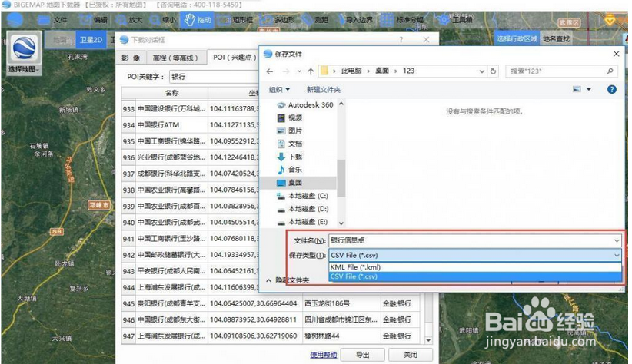Select Autodesk 360 in navigation pane
Screen dimensions: 632x364
pos(305,104)
